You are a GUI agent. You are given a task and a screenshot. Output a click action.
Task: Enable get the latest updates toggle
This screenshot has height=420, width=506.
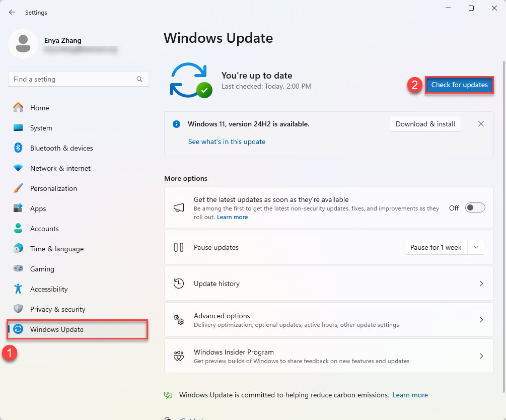[x=475, y=207]
